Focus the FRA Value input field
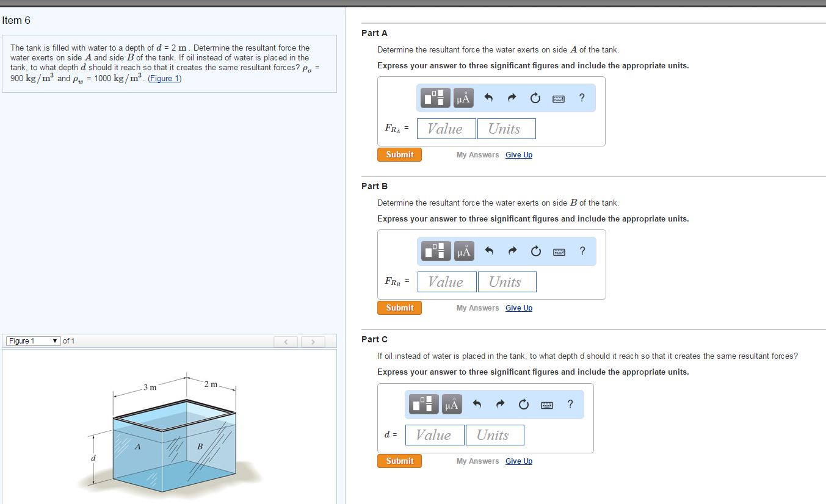 coord(446,129)
